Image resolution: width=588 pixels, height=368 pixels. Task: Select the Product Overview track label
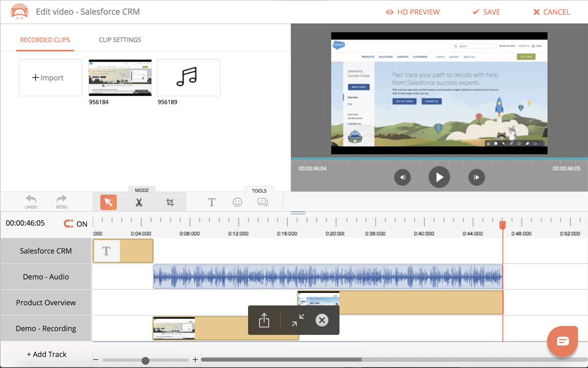(x=46, y=303)
